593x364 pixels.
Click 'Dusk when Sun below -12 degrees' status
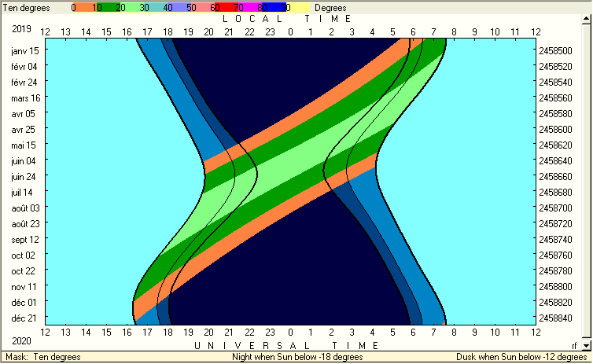[521, 357]
